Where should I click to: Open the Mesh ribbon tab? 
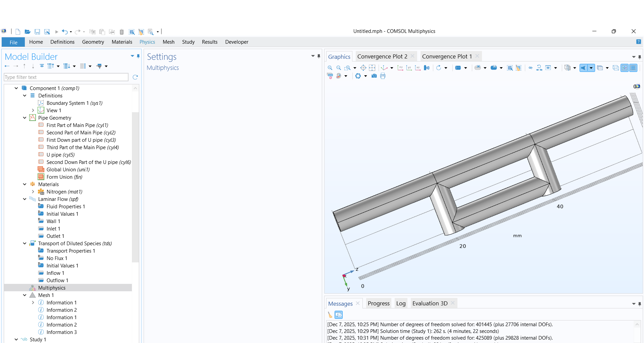[168, 42]
